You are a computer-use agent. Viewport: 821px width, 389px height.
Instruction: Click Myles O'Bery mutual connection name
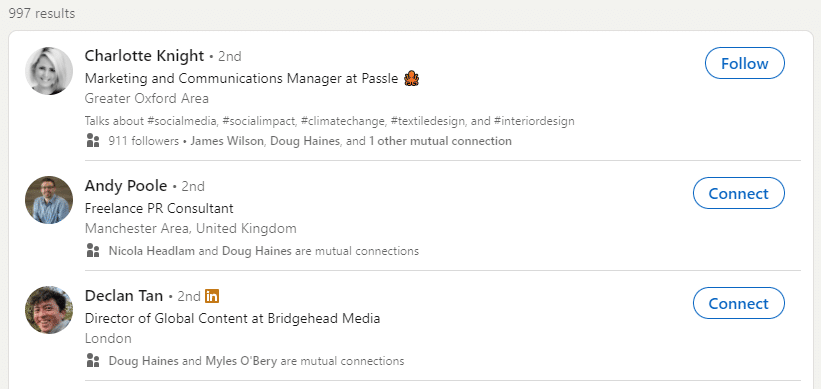pyautogui.click(x=241, y=361)
